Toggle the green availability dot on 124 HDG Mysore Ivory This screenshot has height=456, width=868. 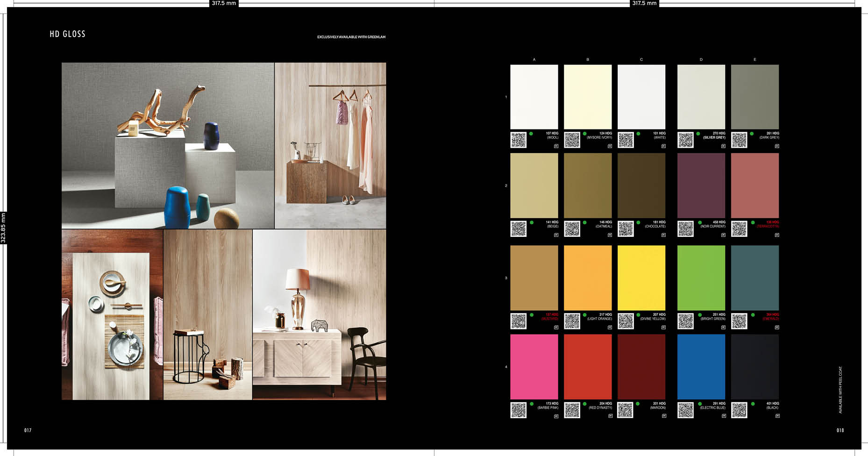click(x=584, y=135)
